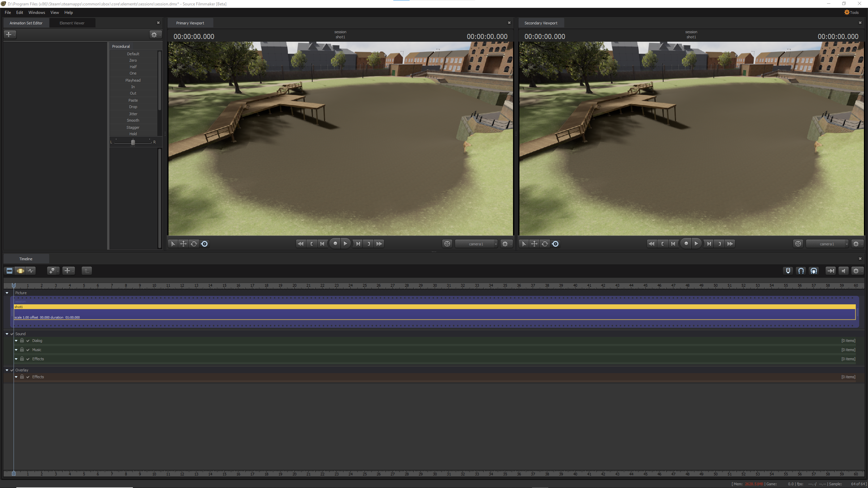The image size is (868, 488).
Task: Click the up-arrow navigation icon in the timeline toolbar
Action: (x=86, y=271)
